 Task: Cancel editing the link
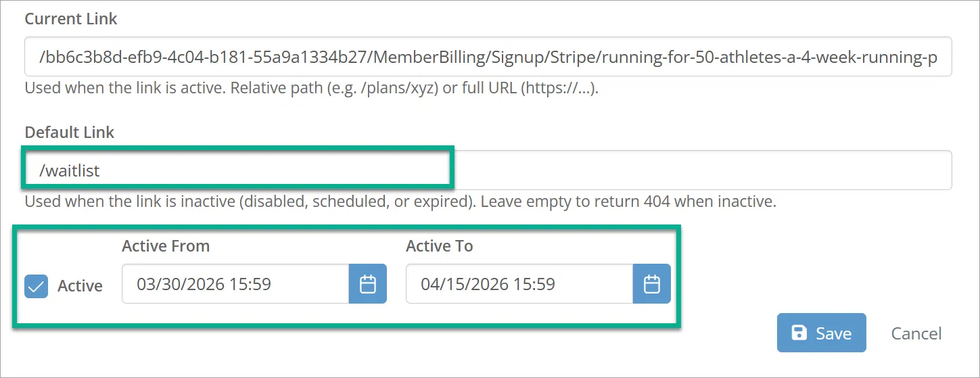[916, 333]
